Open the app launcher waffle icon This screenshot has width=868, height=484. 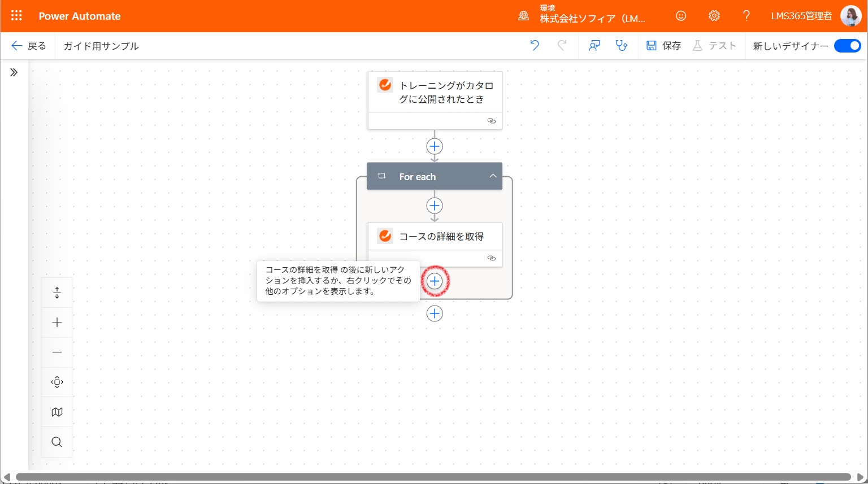pyautogui.click(x=16, y=16)
